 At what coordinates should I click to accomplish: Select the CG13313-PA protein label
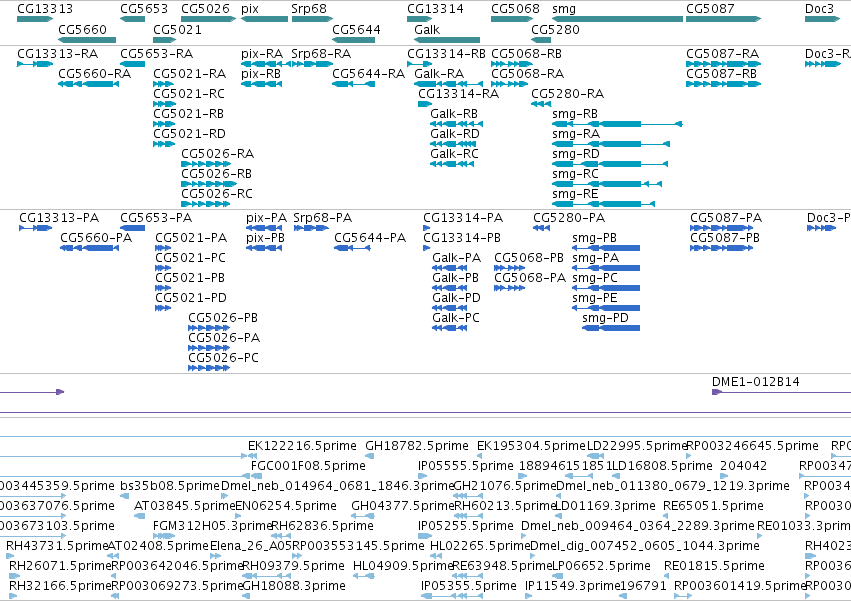click(59, 218)
